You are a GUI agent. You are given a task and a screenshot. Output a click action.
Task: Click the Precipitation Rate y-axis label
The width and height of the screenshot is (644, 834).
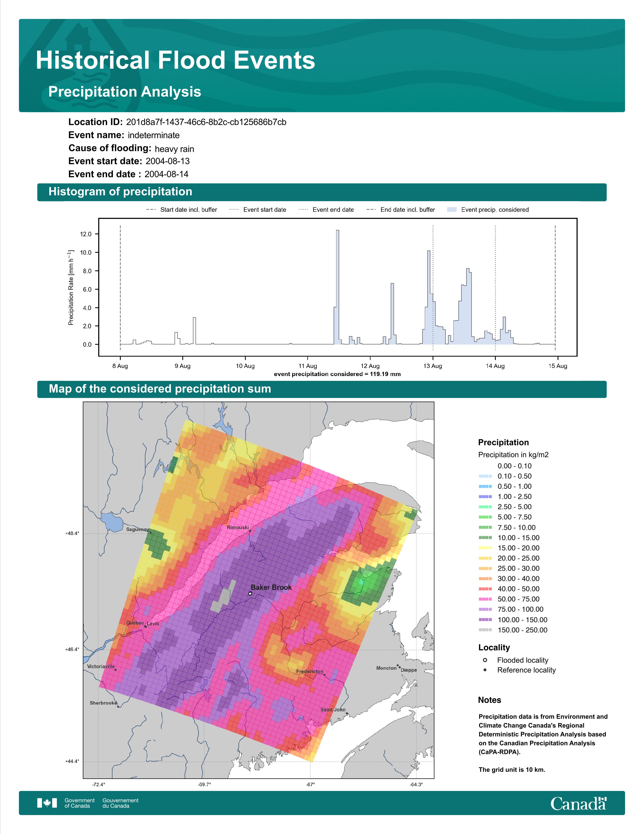click(70, 287)
